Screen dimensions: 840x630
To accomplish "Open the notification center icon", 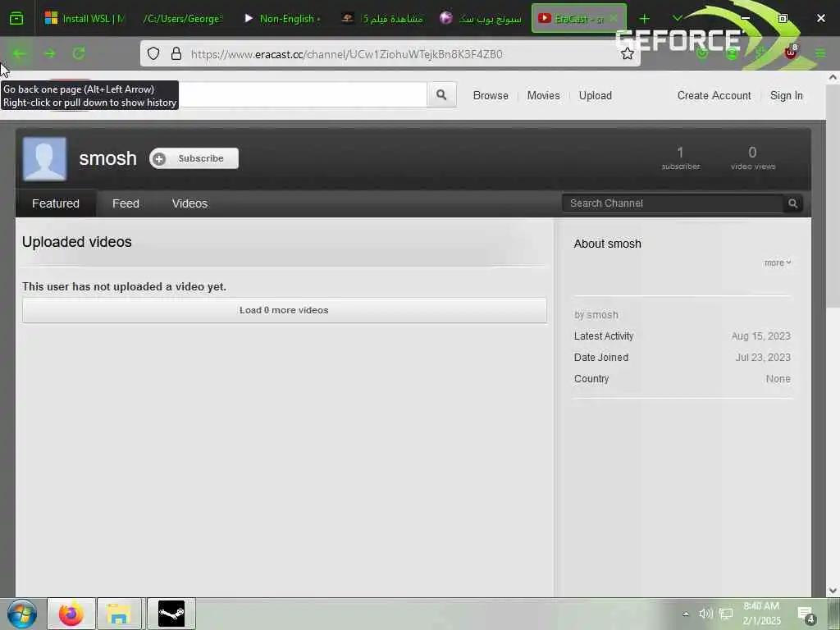I will (806, 614).
